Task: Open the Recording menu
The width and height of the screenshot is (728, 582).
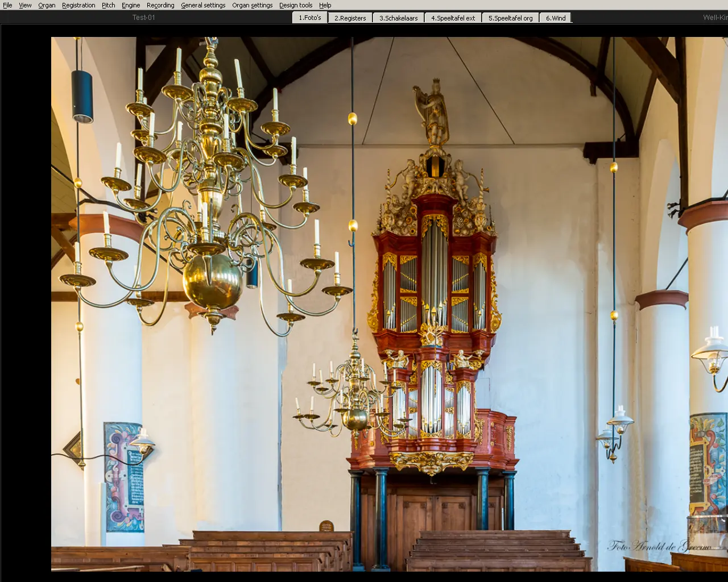Action: [160, 5]
